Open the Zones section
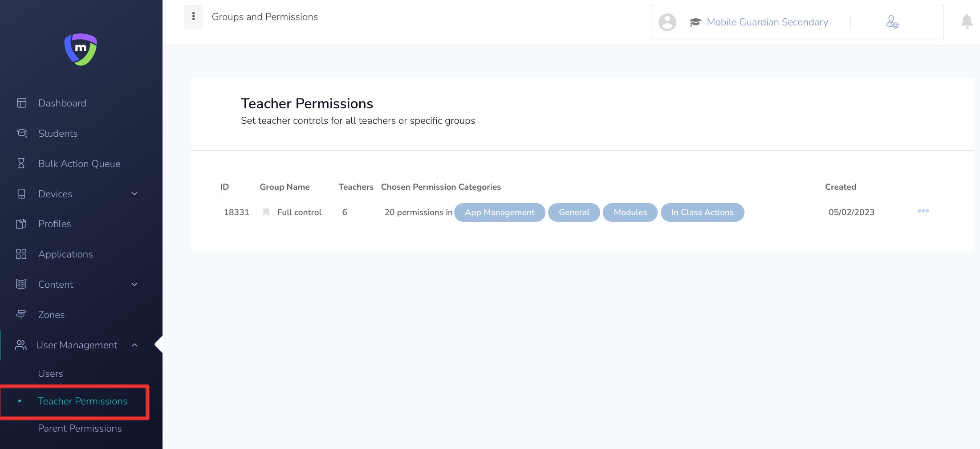This screenshot has width=980, height=449. [x=52, y=315]
